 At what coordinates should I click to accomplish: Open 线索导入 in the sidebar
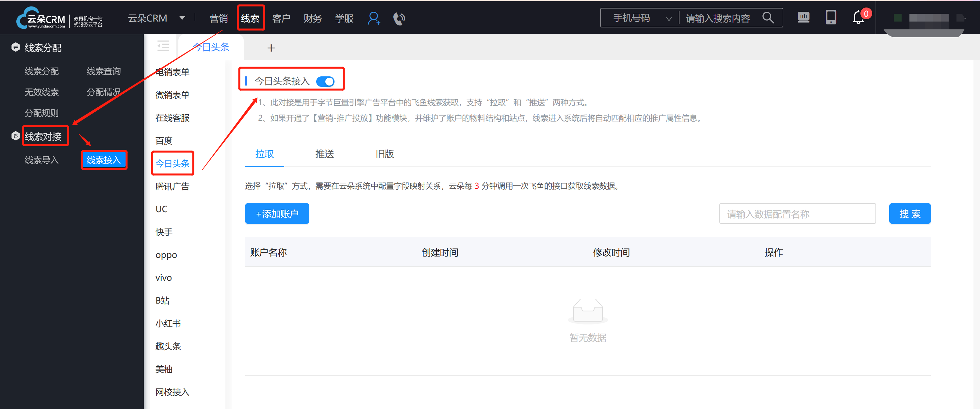(x=41, y=160)
